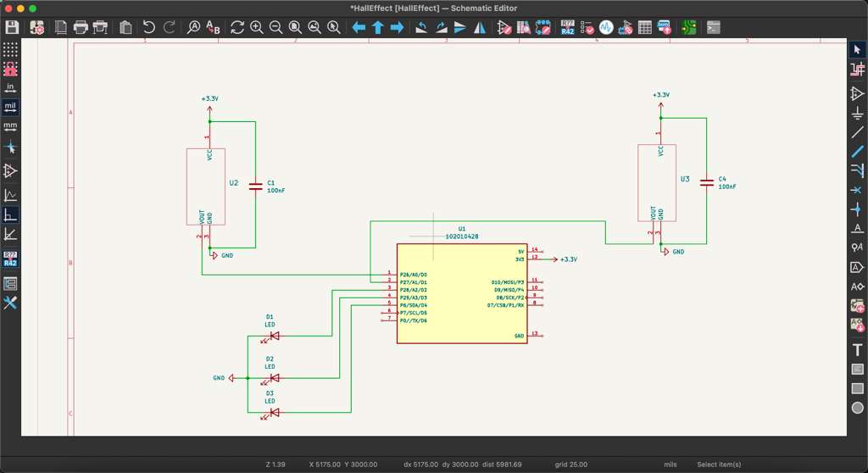Select the Add Wire tool

click(x=857, y=133)
